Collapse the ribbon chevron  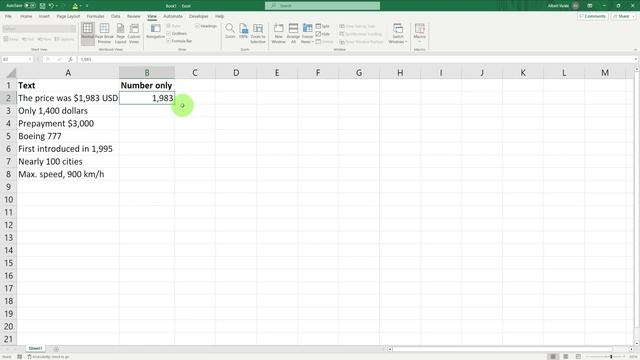click(635, 50)
